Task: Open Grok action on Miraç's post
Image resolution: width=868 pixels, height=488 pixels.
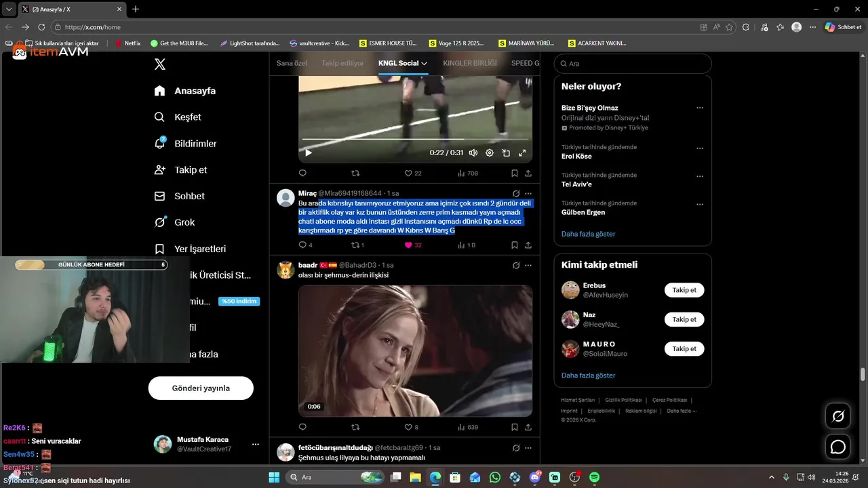Action: pos(516,194)
